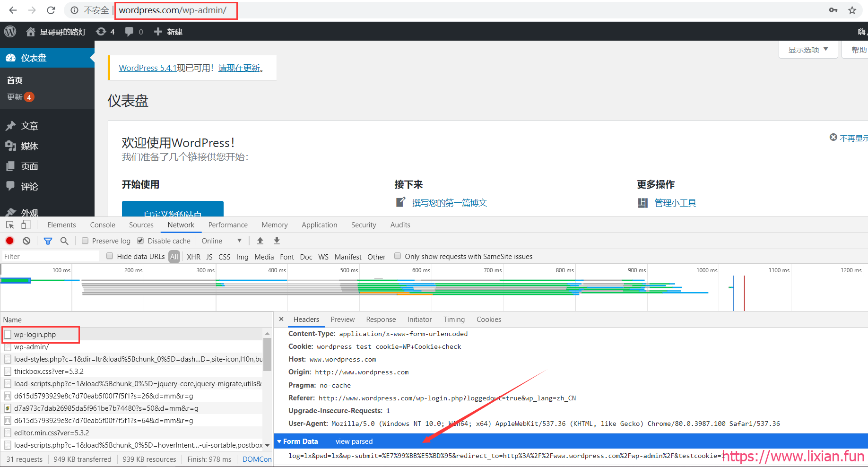Open the comments bubble icon showing 0
Screen dimensions: 868x467
tap(129, 32)
